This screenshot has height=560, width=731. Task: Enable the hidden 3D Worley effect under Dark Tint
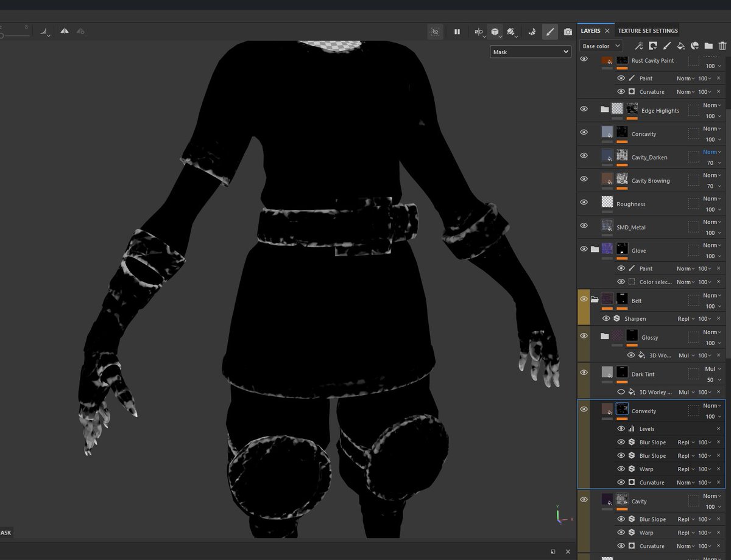621,392
